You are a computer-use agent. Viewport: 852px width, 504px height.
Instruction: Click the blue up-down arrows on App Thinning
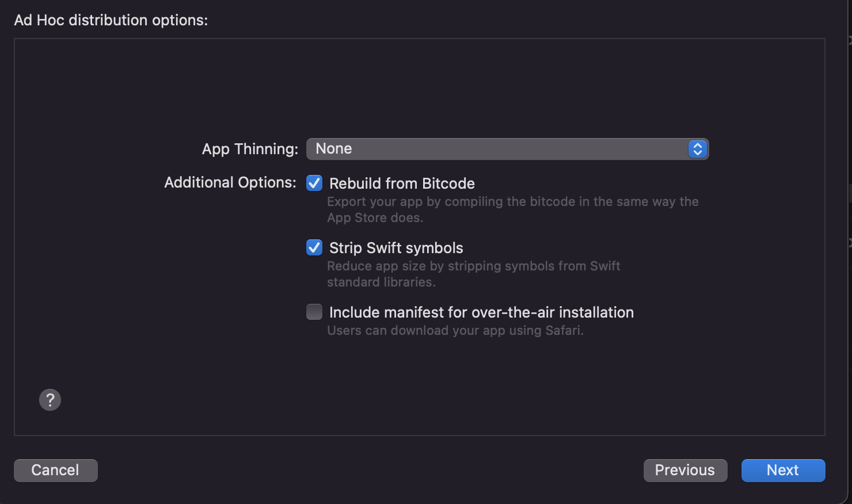click(697, 149)
